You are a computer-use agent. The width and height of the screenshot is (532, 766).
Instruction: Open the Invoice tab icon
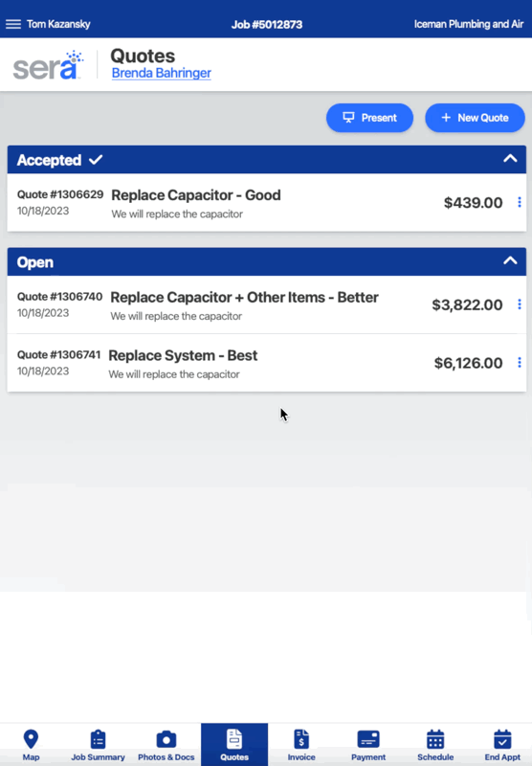pyautogui.click(x=301, y=739)
